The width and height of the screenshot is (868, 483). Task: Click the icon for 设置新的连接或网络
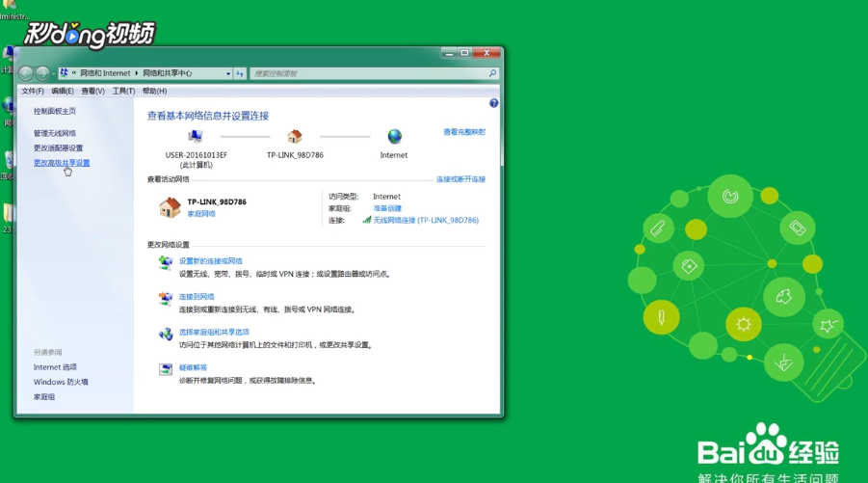[x=165, y=263]
